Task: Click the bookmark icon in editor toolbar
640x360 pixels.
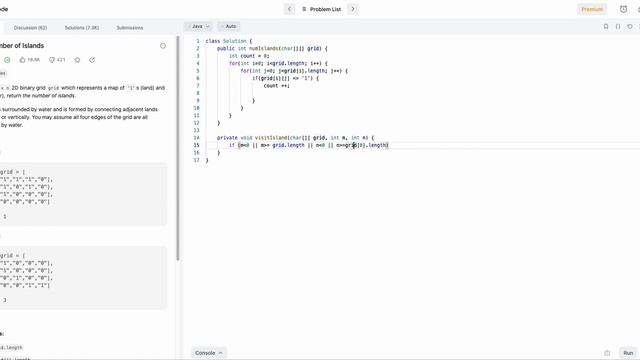Action: 606,27
